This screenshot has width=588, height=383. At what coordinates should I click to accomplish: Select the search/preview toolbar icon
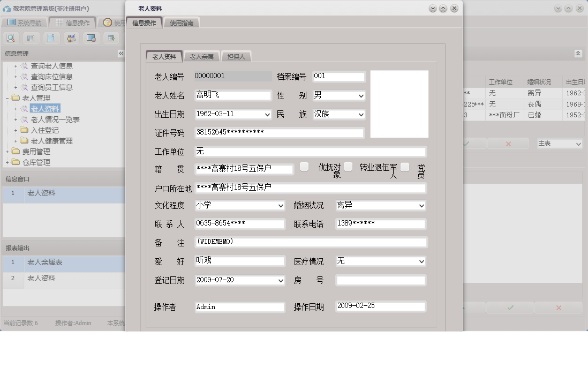coord(11,38)
